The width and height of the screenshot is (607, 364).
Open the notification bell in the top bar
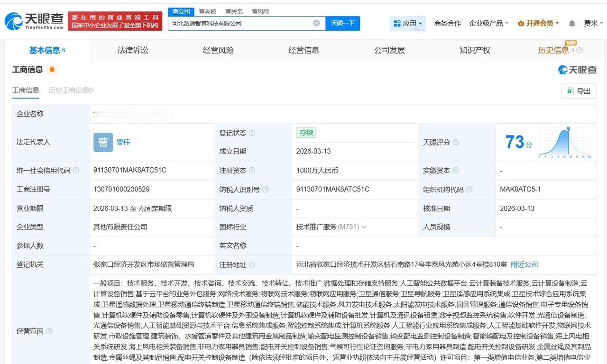point(572,23)
